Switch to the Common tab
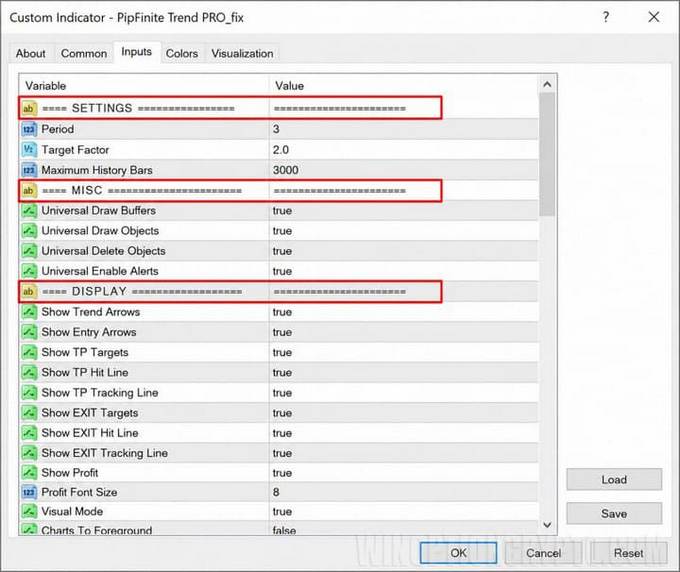Viewport: 680px width, 572px height. [84, 53]
